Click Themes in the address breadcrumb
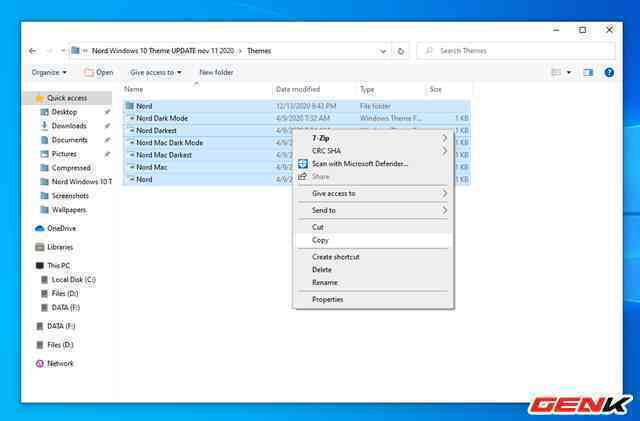640x421 pixels. 259,51
